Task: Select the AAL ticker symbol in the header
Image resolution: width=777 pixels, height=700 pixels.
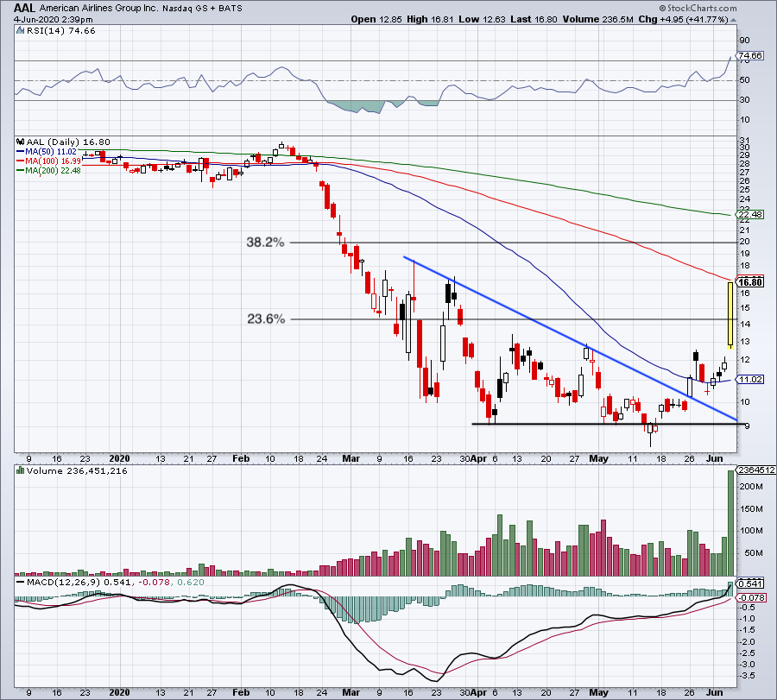Action: (x=24, y=8)
